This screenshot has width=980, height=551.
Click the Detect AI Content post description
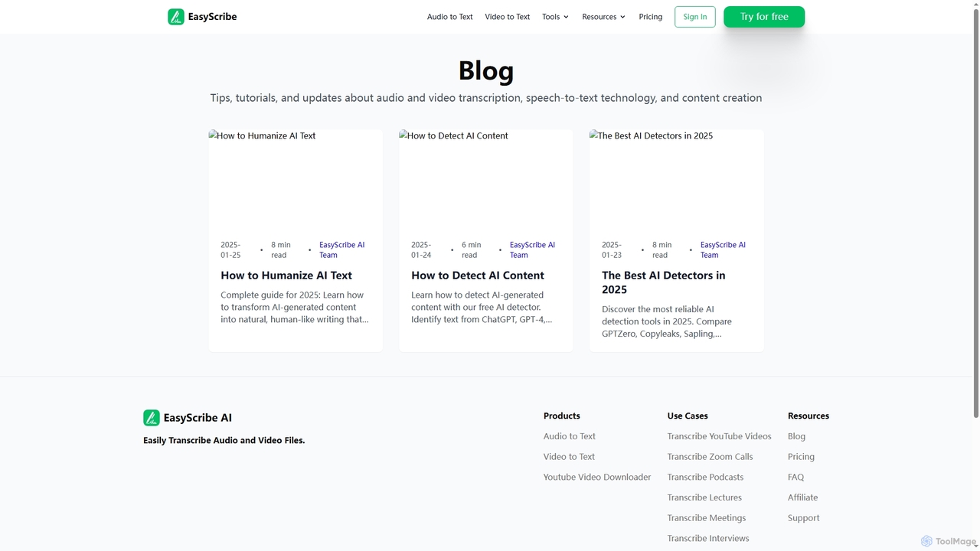(x=482, y=307)
